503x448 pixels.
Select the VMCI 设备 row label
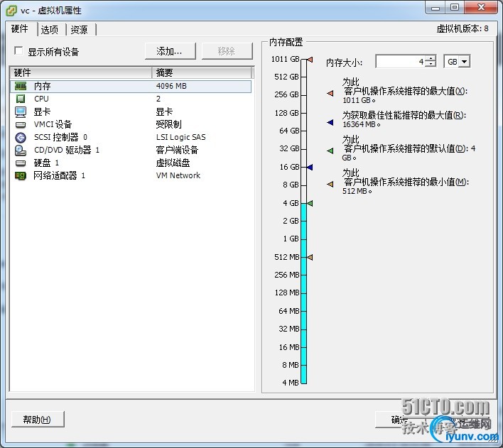pos(53,124)
